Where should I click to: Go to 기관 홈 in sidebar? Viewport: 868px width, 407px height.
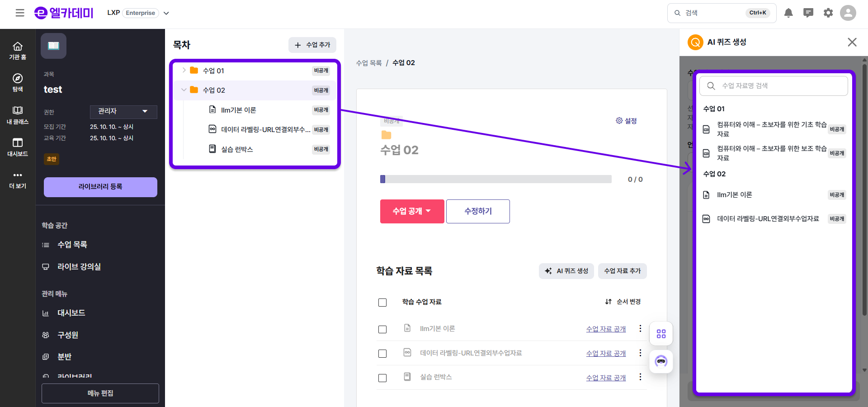pyautogui.click(x=18, y=51)
